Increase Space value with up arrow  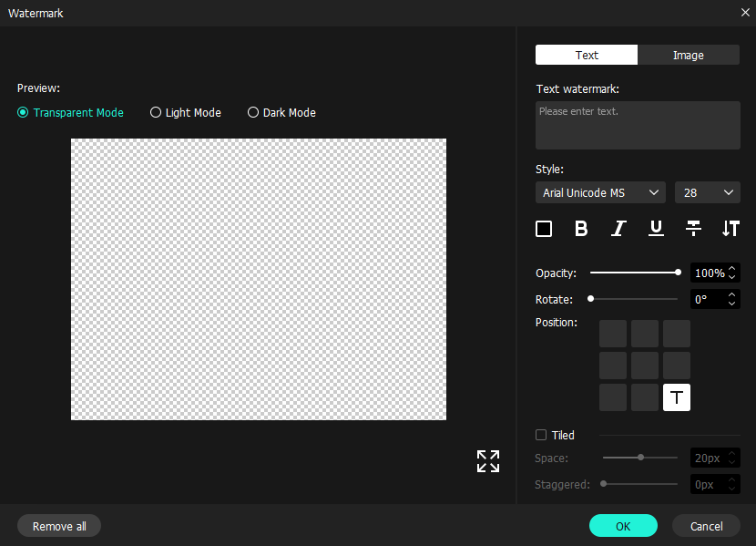732,453
